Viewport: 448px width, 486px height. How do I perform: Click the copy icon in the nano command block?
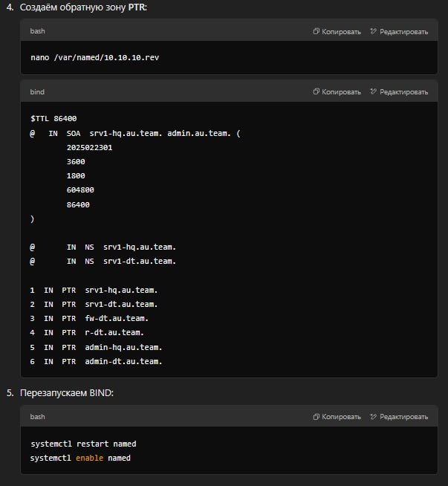[316, 31]
